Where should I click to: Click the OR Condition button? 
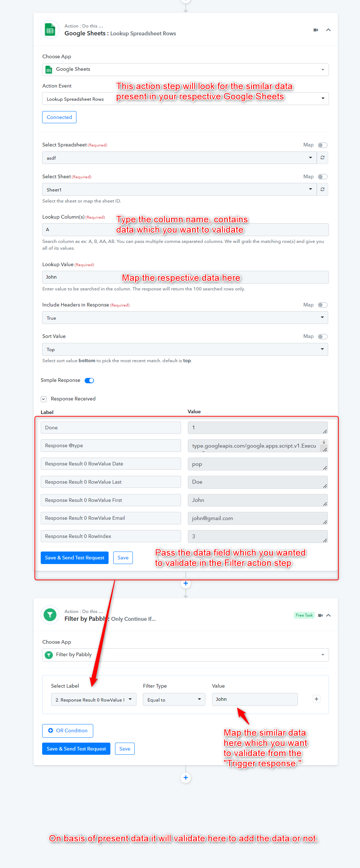point(67,730)
